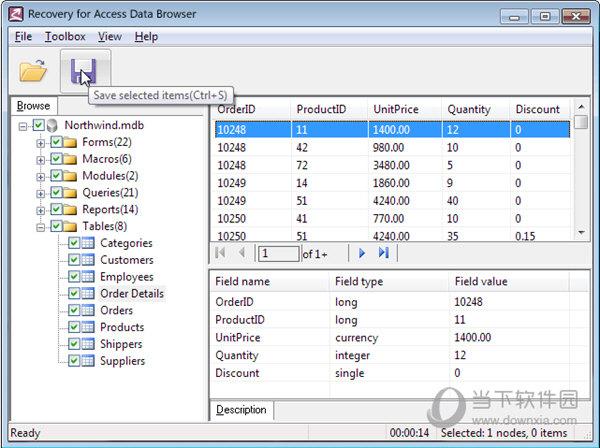Expand the Modules(2) node

[41, 177]
